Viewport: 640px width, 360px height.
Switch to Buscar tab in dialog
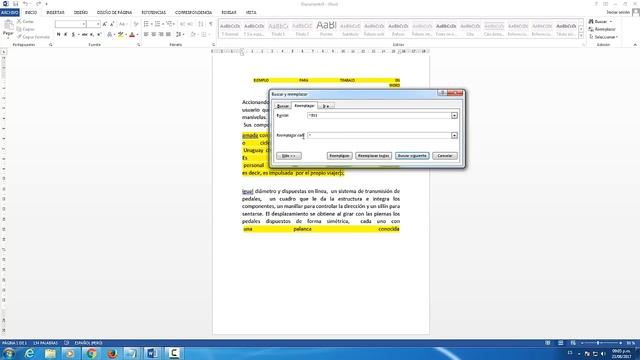coord(282,106)
